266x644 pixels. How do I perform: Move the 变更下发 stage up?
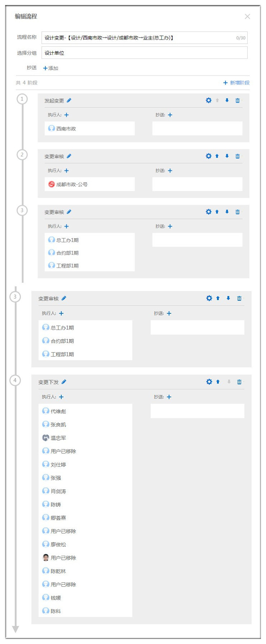click(x=218, y=382)
